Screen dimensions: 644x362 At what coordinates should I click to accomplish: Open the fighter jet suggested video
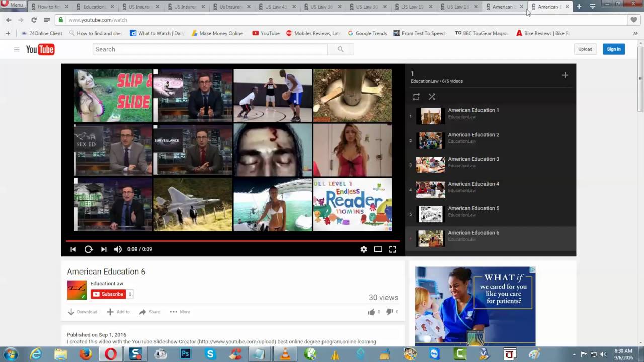click(193, 205)
